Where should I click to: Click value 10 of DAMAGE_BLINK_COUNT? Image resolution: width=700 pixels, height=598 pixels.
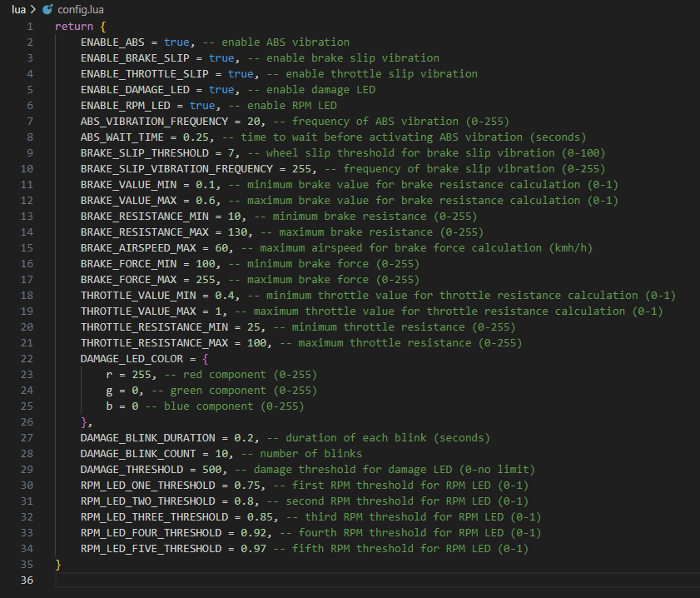pyautogui.click(x=221, y=454)
